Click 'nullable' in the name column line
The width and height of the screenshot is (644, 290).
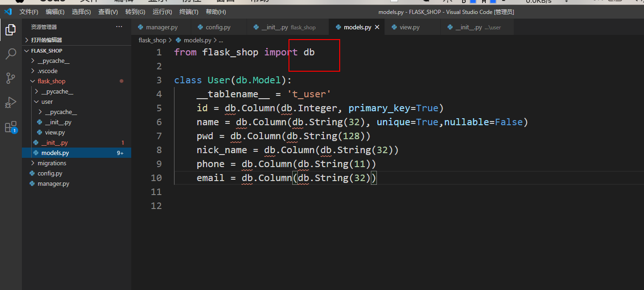(467, 122)
